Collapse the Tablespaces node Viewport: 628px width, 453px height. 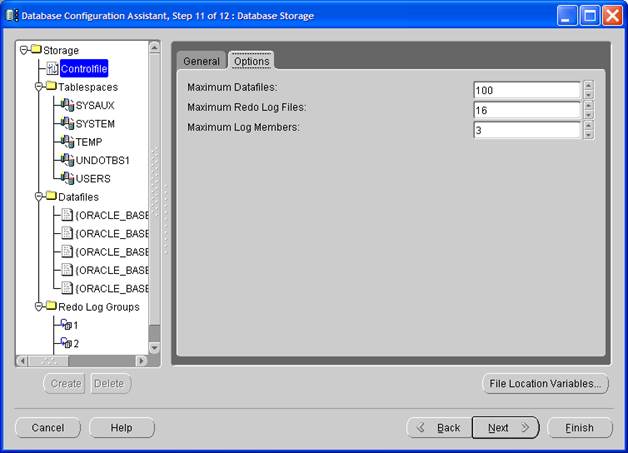click(x=39, y=87)
